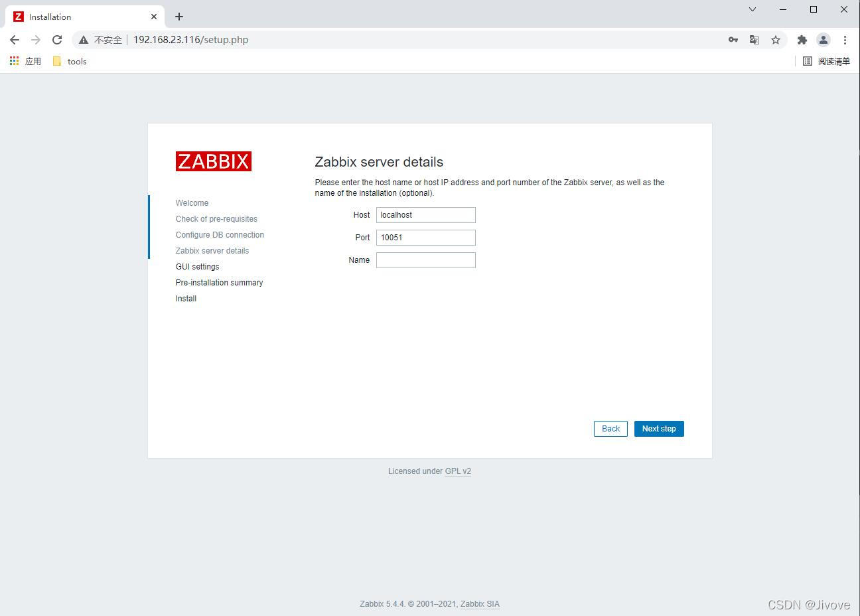Click the address bar URL
Screen dimensions: 860x616
tap(191, 40)
